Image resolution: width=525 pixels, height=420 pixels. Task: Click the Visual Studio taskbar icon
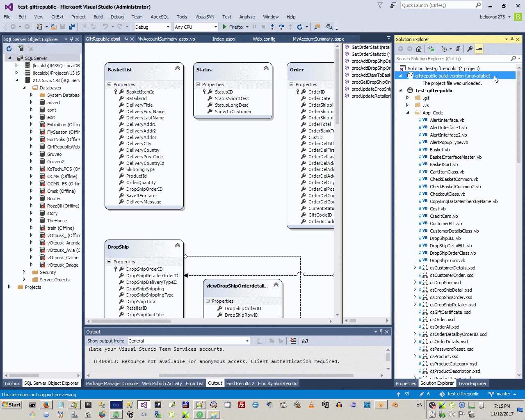pyautogui.click(x=144, y=405)
